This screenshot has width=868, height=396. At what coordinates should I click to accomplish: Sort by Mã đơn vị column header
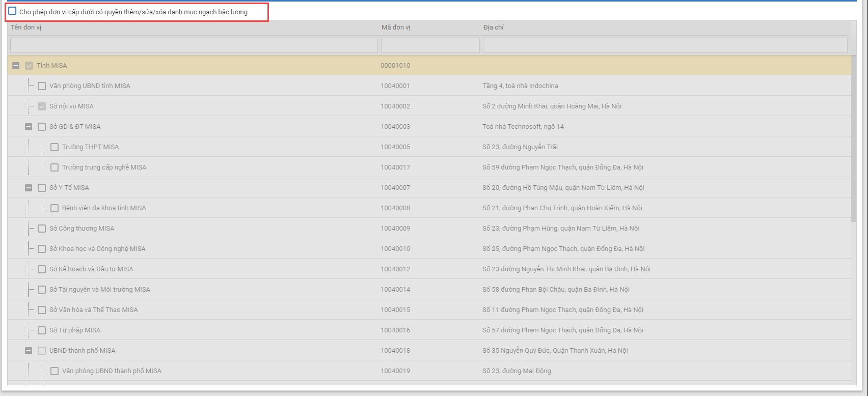click(396, 27)
